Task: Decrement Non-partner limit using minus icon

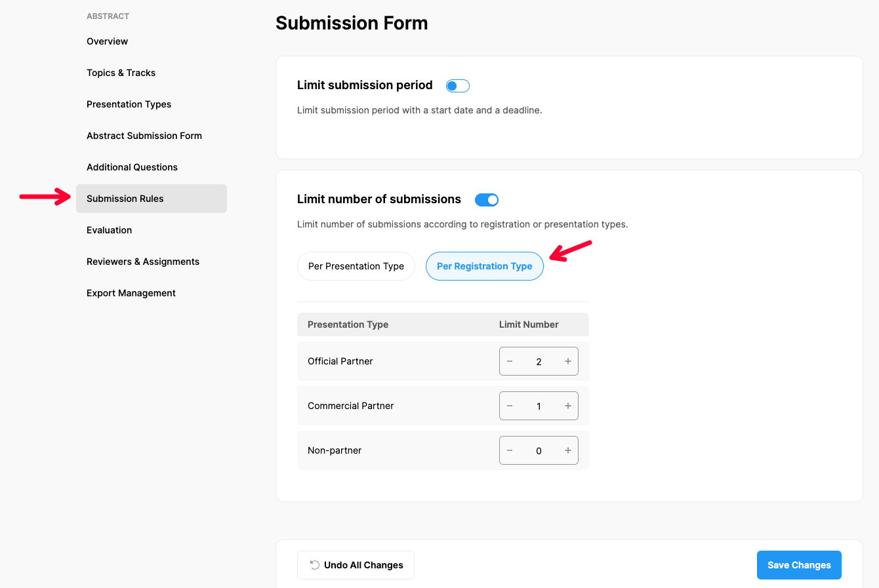Action: pos(510,450)
